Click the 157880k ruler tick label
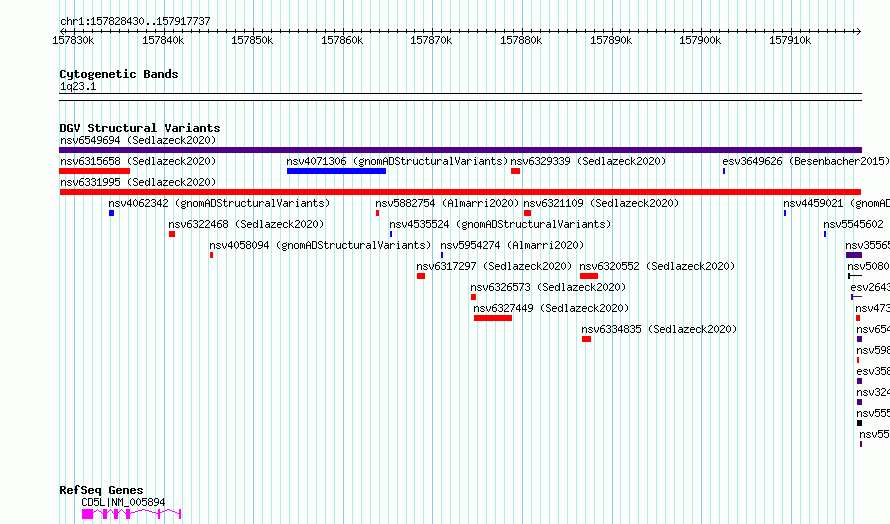The height and width of the screenshot is (524, 890). tap(521, 40)
